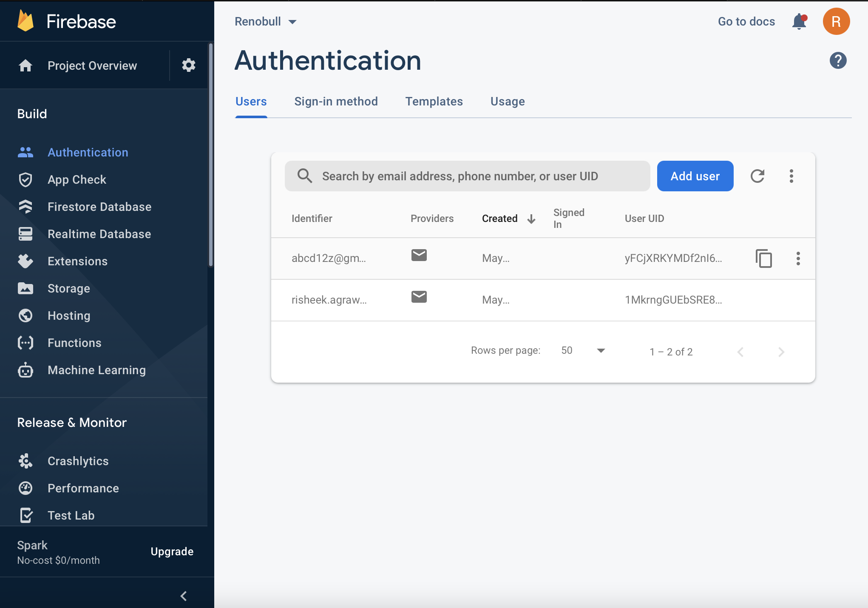The image size is (868, 608).
Task: Click the user search field
Action: point(467,176)
